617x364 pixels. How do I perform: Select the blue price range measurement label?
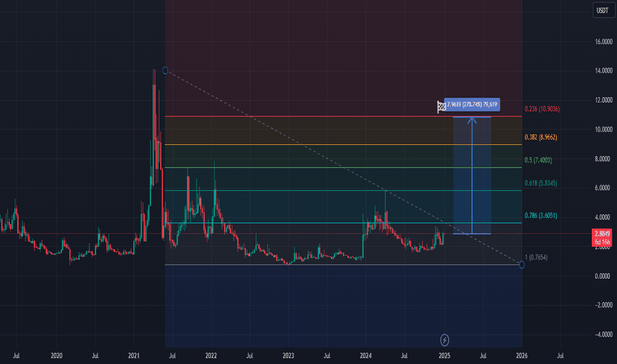tap(472, 105)
